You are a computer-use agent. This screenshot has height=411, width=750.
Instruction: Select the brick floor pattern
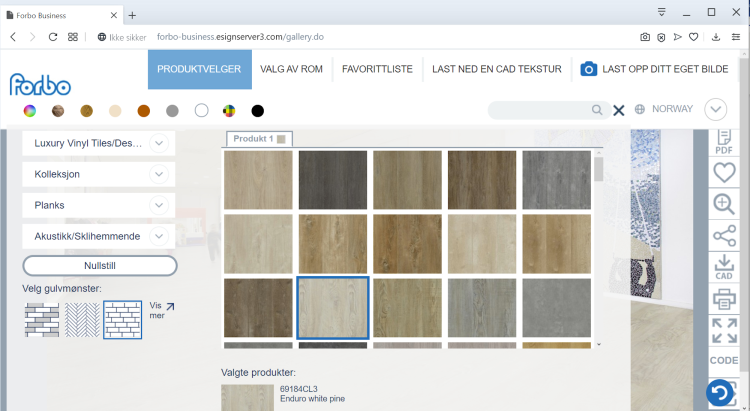41,319
